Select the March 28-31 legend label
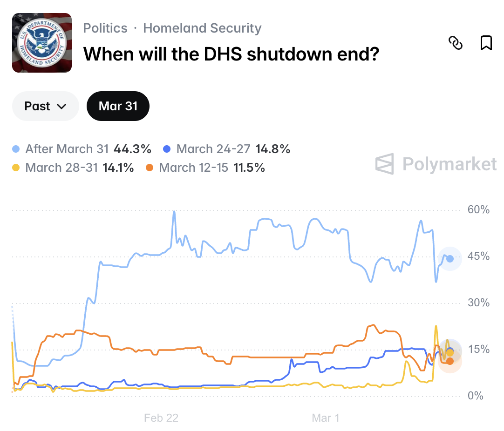504x431 pixels. tap(61, 168)
